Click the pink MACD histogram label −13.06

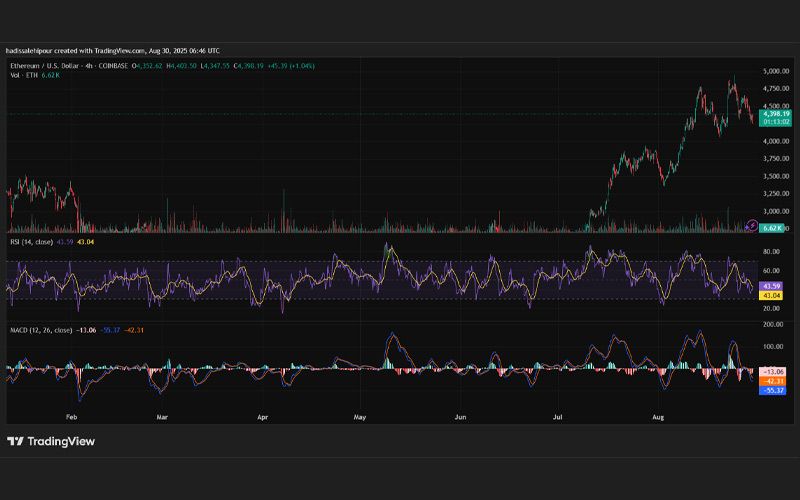click(773, 372)
